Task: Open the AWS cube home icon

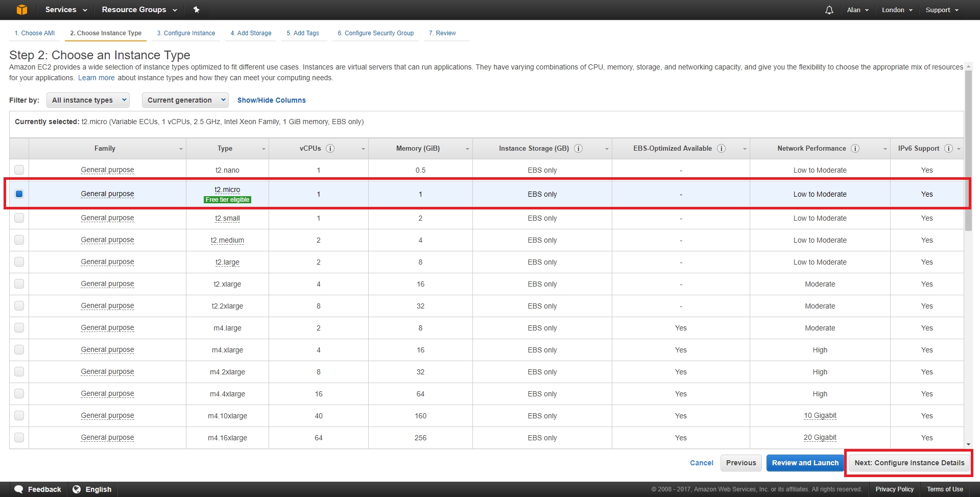Action: click(x=22, y=10)
